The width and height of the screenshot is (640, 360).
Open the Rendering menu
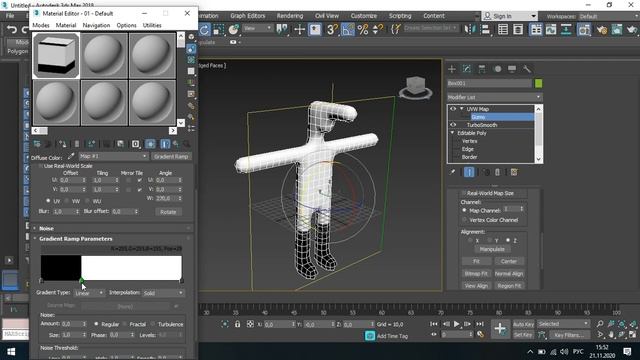click(x=290, y=16)
